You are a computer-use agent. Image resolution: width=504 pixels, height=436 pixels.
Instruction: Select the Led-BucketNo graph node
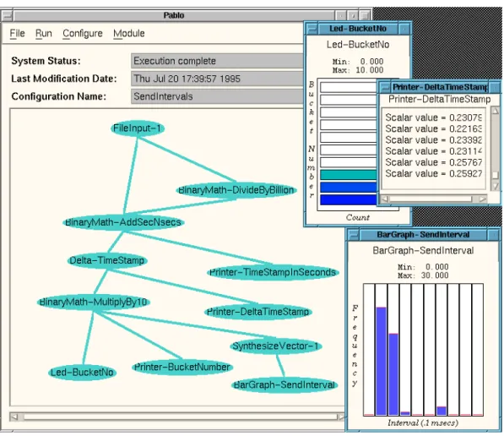tap(82, 373)
